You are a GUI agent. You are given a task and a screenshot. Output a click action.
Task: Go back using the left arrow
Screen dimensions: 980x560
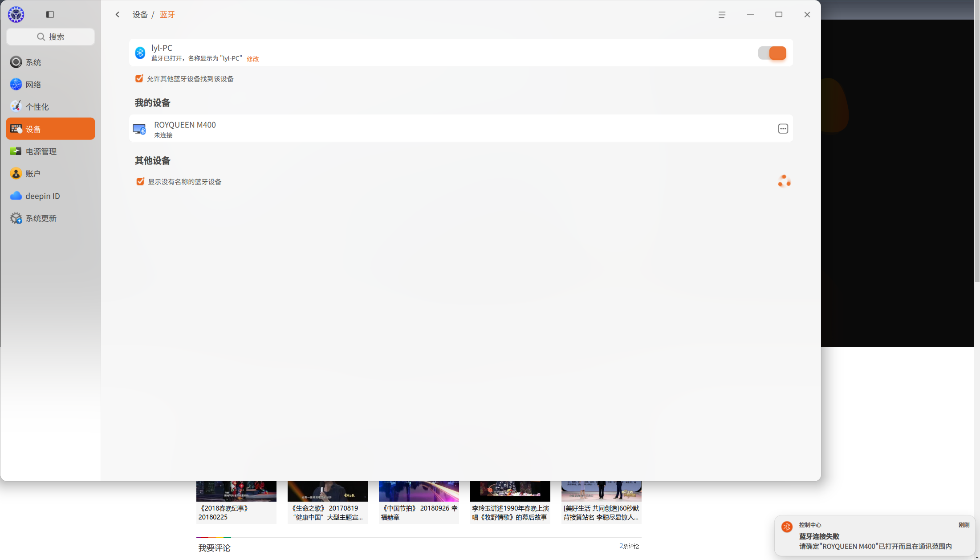[x=118, y=15]
